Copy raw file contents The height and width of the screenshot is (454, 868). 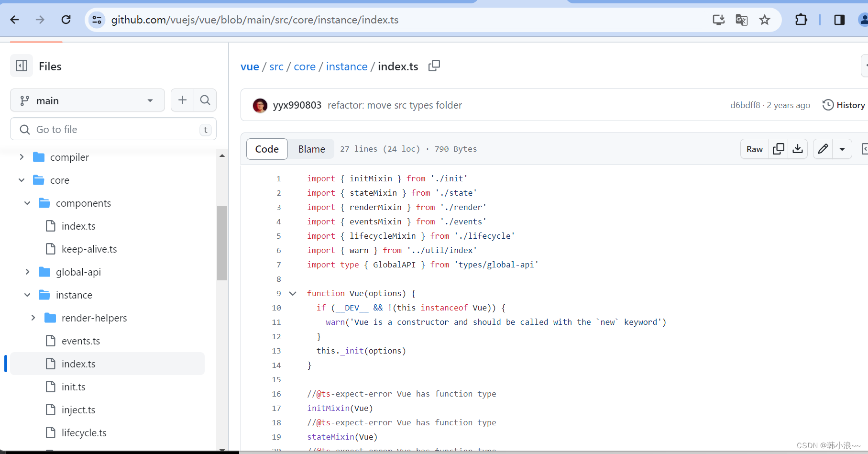[779, 149]
